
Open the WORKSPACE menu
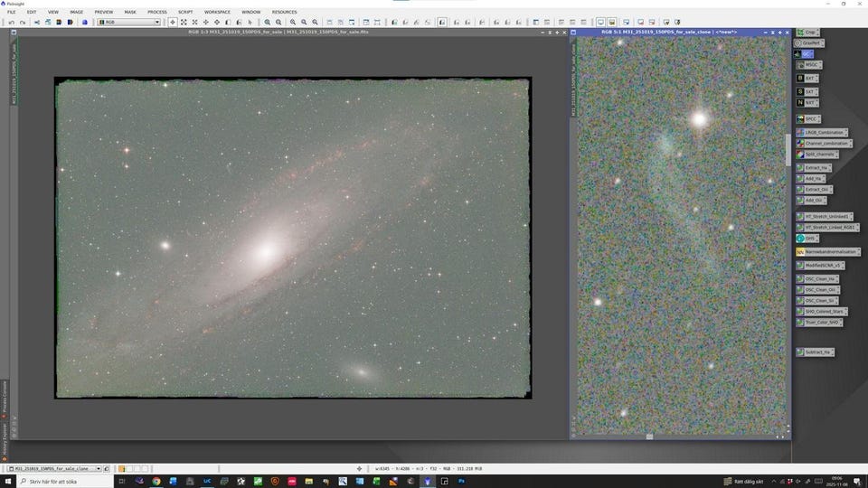[x=217, y=12]
